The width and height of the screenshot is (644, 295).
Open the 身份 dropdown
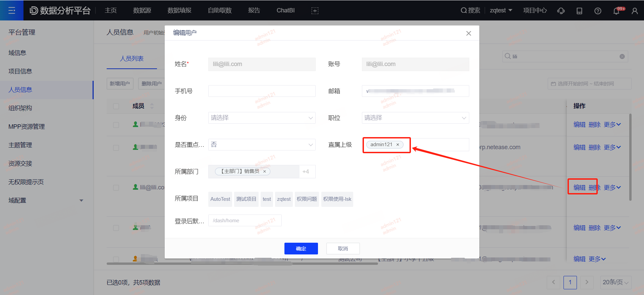(262, 118)
